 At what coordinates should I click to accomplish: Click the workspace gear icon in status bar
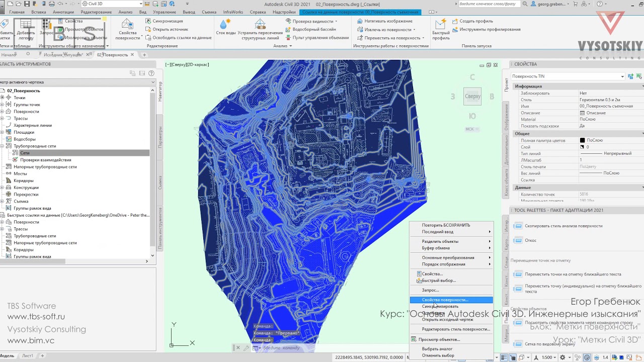(x=562, y=357)
